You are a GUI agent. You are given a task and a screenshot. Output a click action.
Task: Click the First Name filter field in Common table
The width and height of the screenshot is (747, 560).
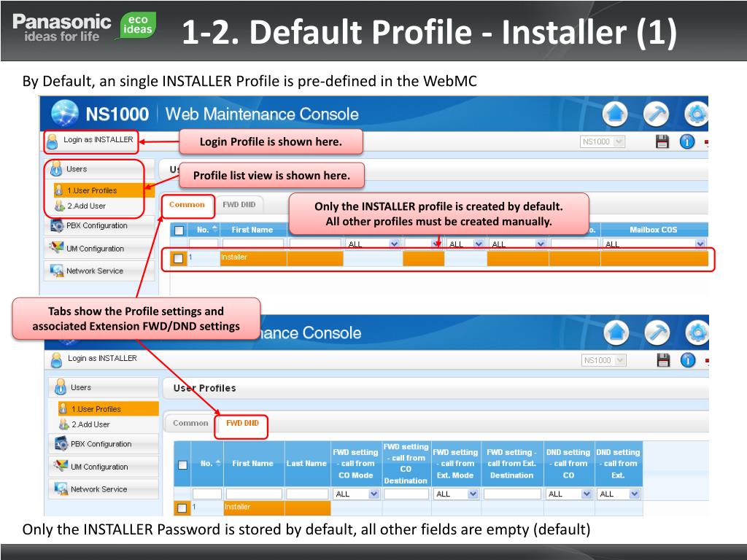click(x=253, y=244)
